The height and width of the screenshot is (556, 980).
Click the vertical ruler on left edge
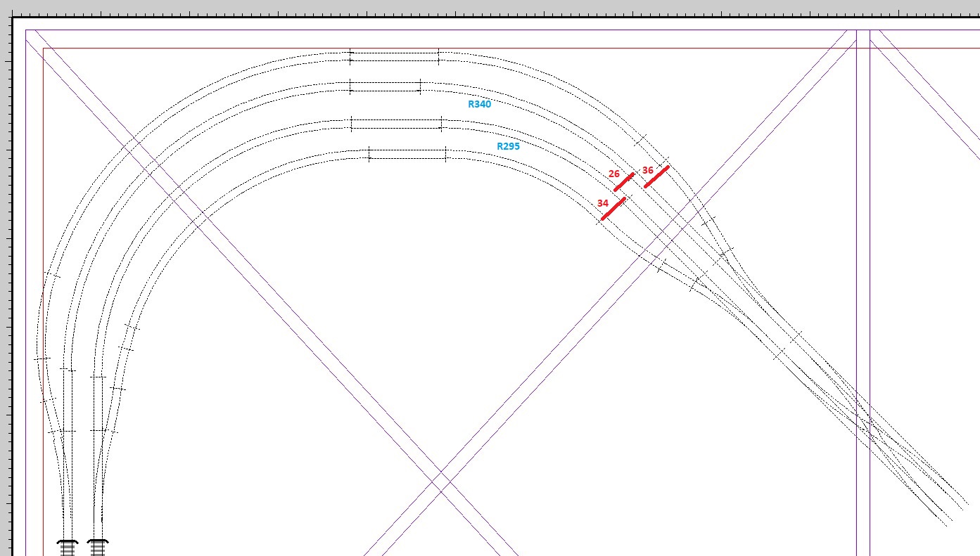tap(6, 281)
